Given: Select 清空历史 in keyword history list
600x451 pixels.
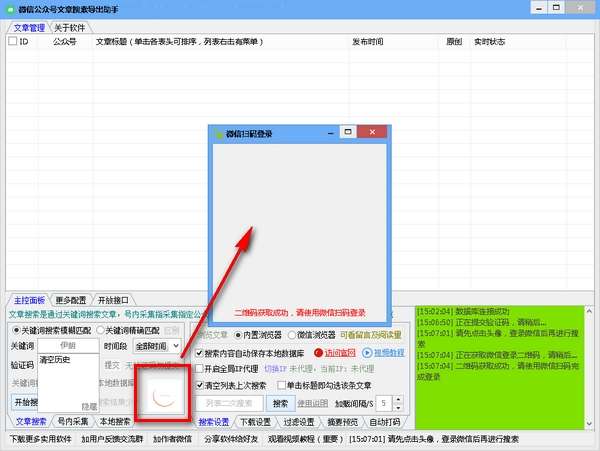Looking at the screenshot, I should [x=55, y=360].
